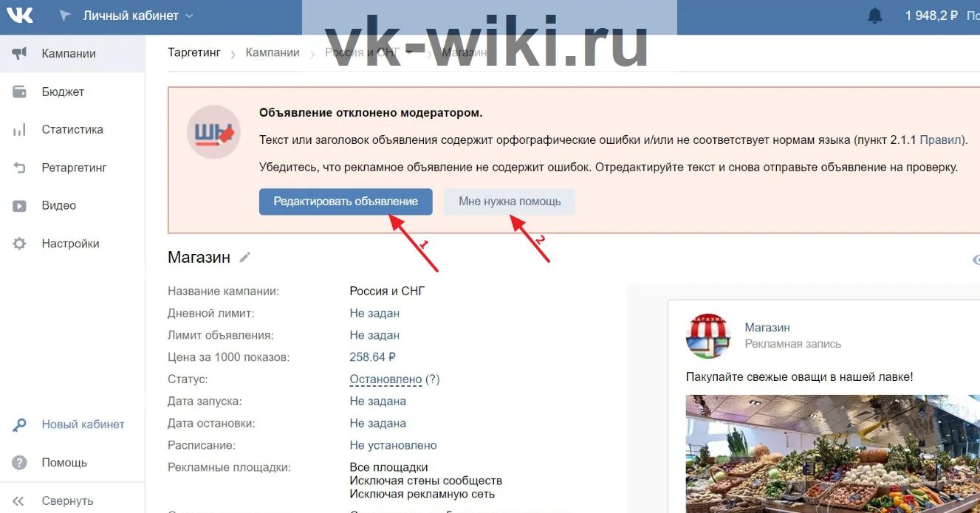Open the Правил rules link

click(x=941, y=140)
